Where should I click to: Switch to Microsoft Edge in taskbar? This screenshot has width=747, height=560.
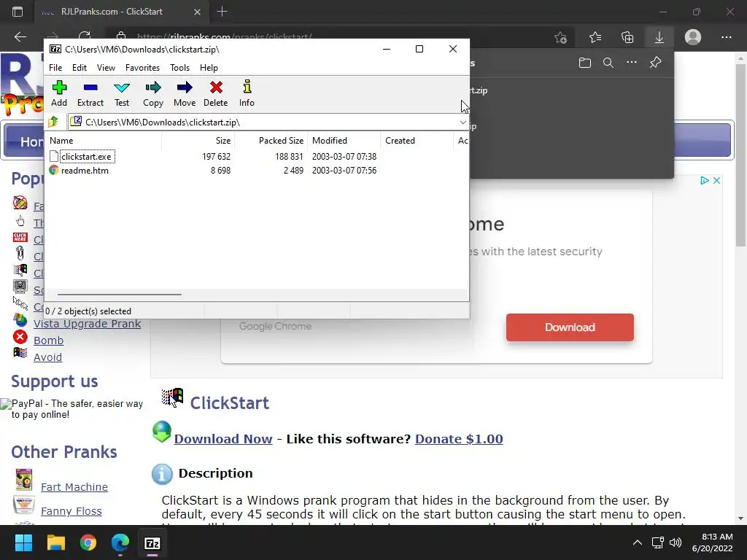(x=120, y=542)
